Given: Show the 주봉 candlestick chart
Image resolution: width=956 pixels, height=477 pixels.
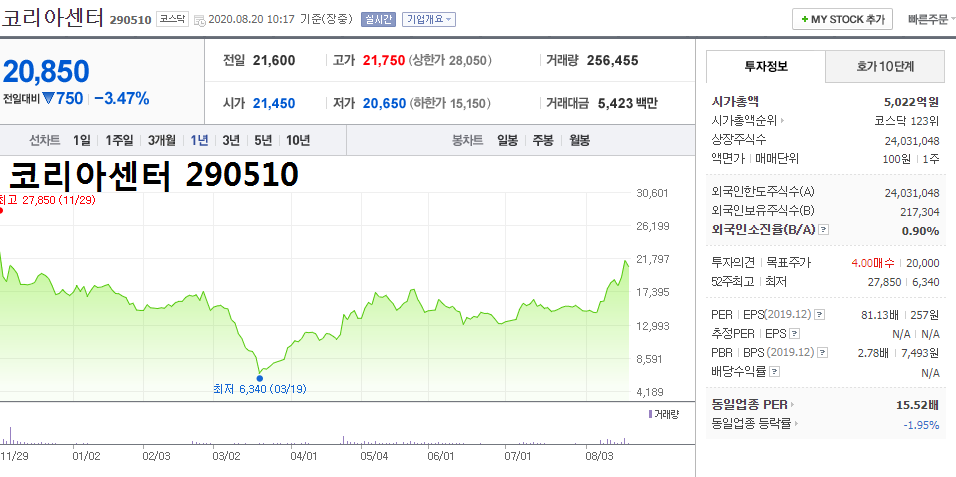Looking at the screenshot, I should (543, 140).
